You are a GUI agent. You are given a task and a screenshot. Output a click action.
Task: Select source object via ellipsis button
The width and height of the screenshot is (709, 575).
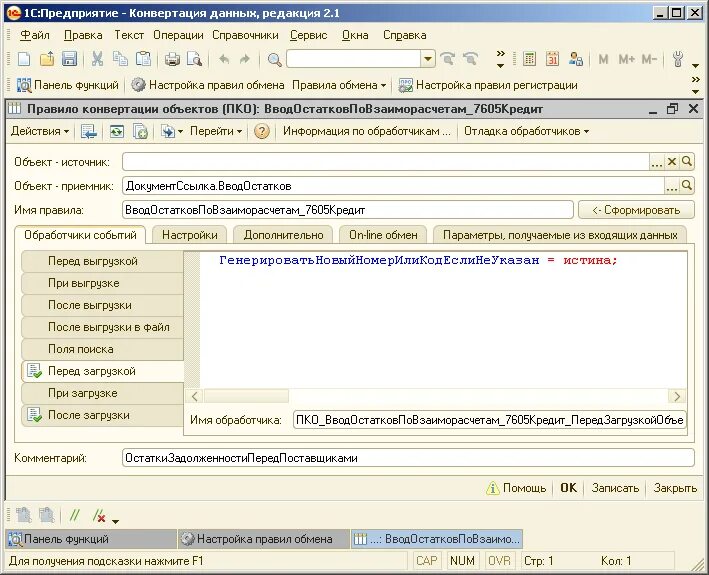[x=657, y=161]
